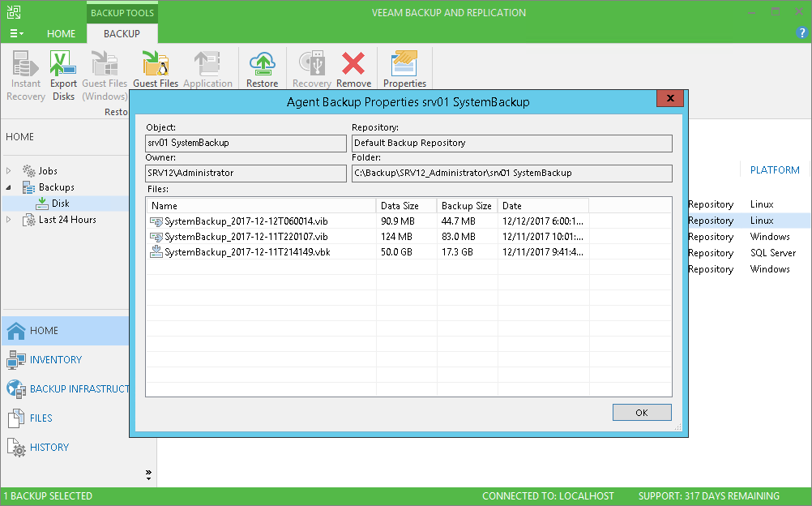The height and width of the screenshot is (506, 812).
Task: Select the Disk item under Backups
Action: [61, 204]
